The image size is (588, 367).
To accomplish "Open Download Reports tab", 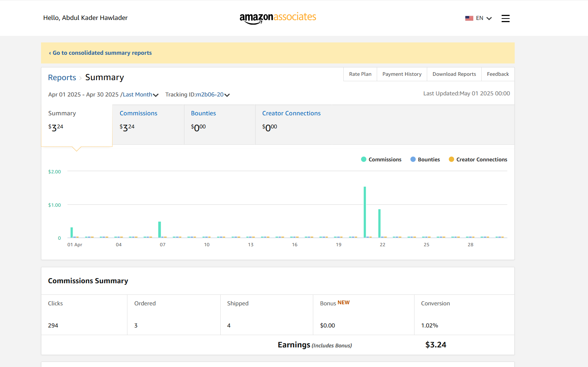I will pos(454,74).
